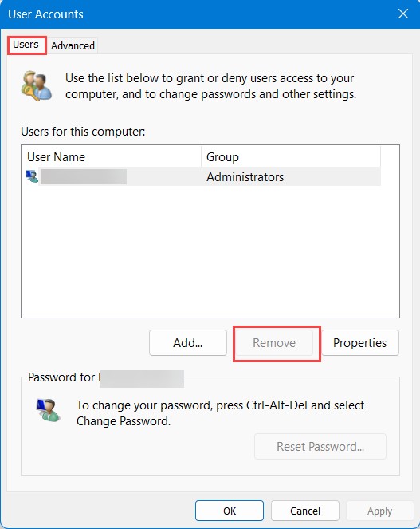Click the Add... button
420x529 pixels.
click(188, 343)
